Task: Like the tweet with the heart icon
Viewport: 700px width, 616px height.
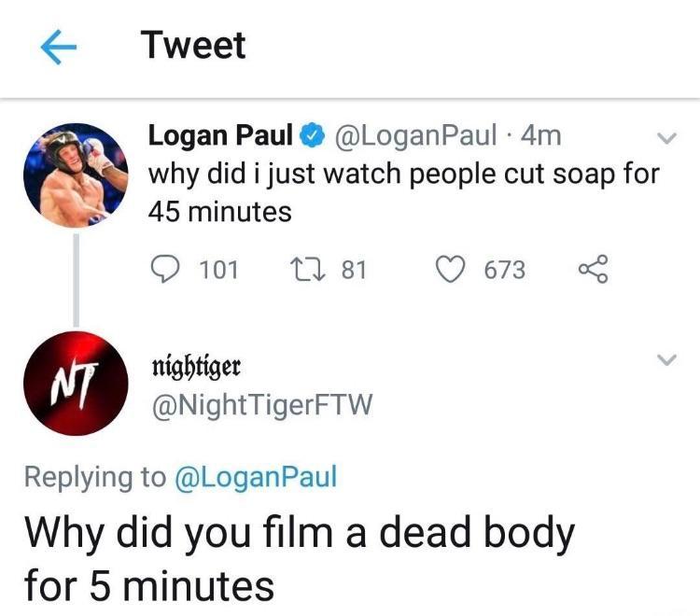Action: [454, 270]
